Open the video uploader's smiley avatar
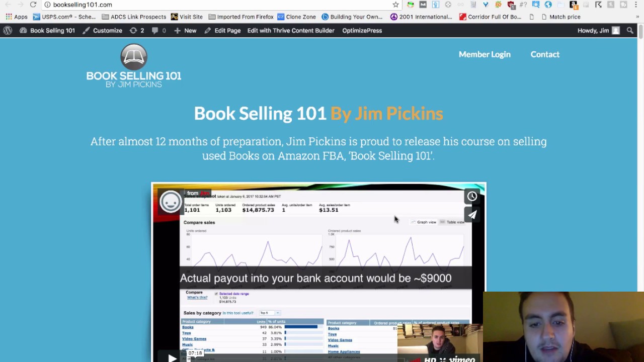Viewport: 644px width, 362px height. click(x=171, y=202)
